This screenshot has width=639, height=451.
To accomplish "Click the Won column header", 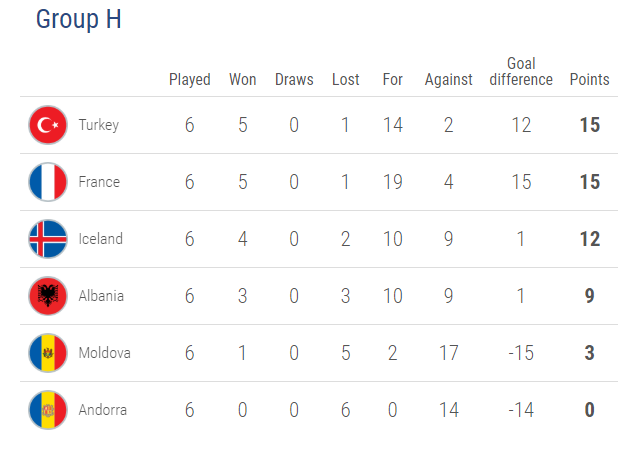I will coord(242,79).
